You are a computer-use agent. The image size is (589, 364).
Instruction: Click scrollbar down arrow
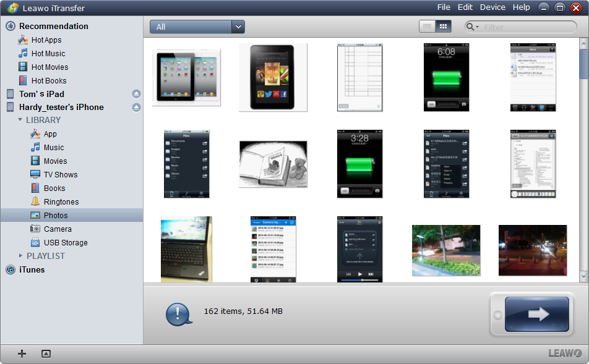(583, 277)
